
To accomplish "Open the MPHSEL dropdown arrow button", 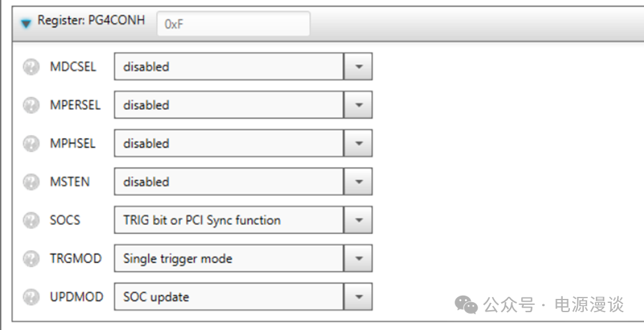I will [x=358, y=144].
